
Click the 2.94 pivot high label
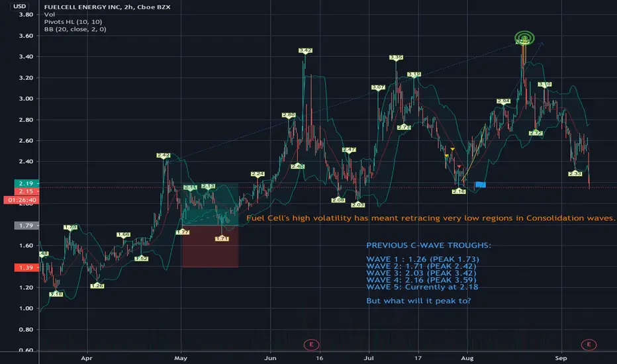pyautogui.click(x=504, y=101)
